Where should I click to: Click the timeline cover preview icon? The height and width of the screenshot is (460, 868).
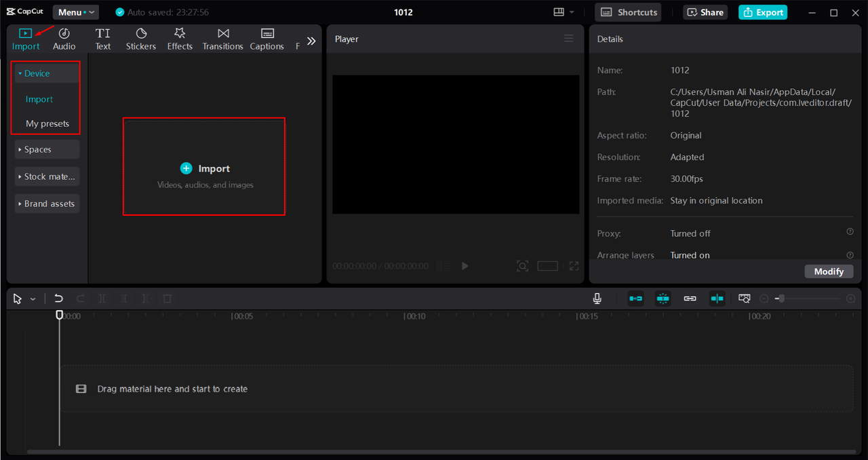744,299
